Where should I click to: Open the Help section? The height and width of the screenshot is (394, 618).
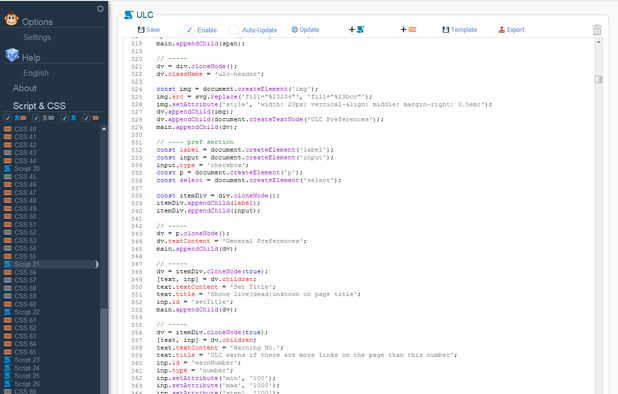pos(31,58)
